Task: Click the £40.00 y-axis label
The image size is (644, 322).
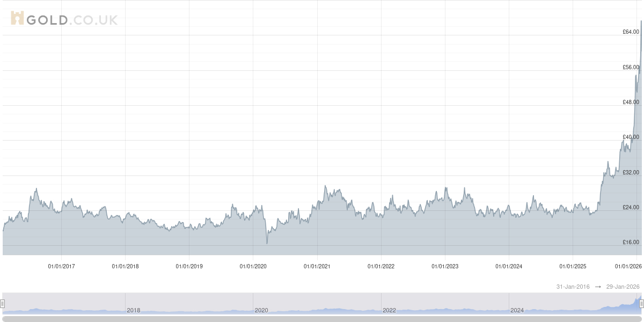Action: pos(631,137)
